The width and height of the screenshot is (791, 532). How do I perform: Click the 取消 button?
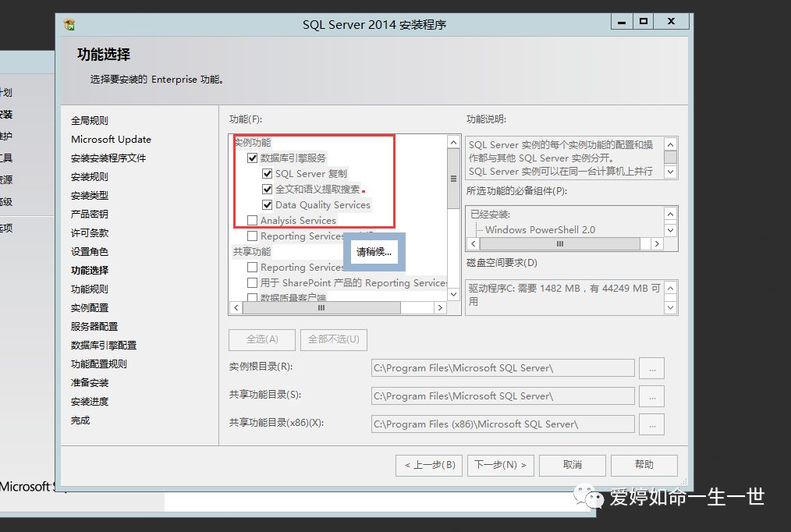572,465
